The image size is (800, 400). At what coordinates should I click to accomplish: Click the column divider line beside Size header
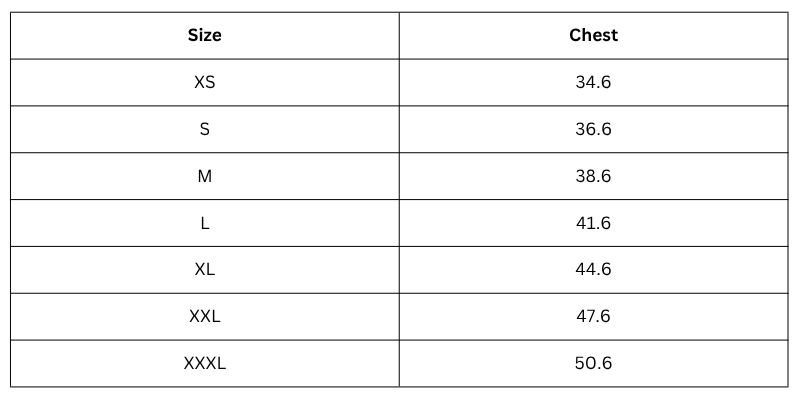click(x=399, y=35)
